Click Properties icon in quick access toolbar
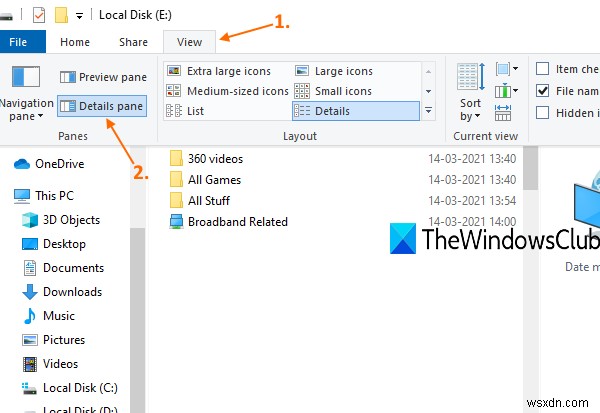Viewport: 600px width, 413px height. click(39, 15)
